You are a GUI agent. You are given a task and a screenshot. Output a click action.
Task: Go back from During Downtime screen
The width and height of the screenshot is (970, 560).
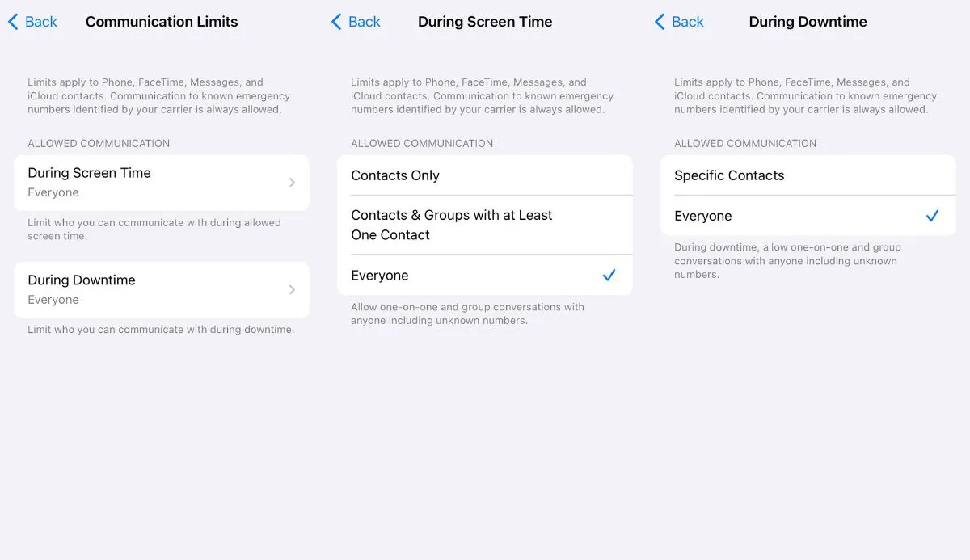click(x=679, y=22)
